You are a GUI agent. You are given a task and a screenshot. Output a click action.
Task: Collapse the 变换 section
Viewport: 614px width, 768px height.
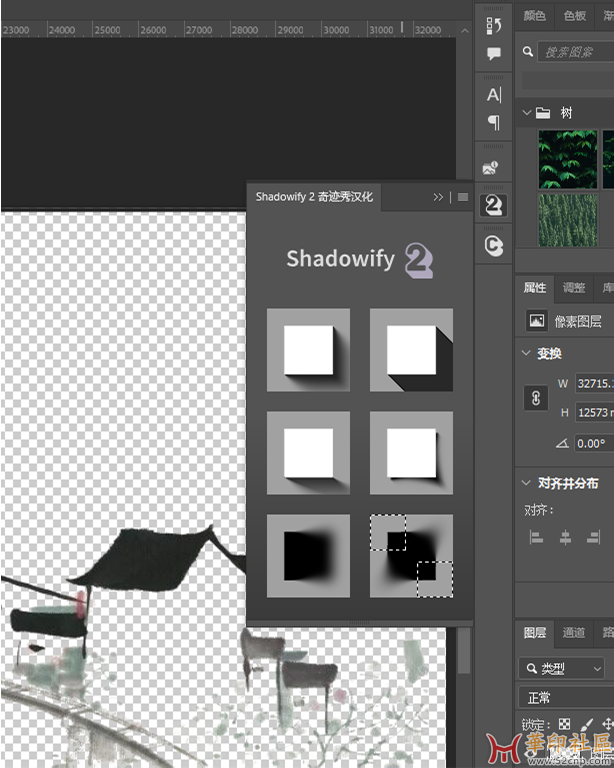coord(526,353)
